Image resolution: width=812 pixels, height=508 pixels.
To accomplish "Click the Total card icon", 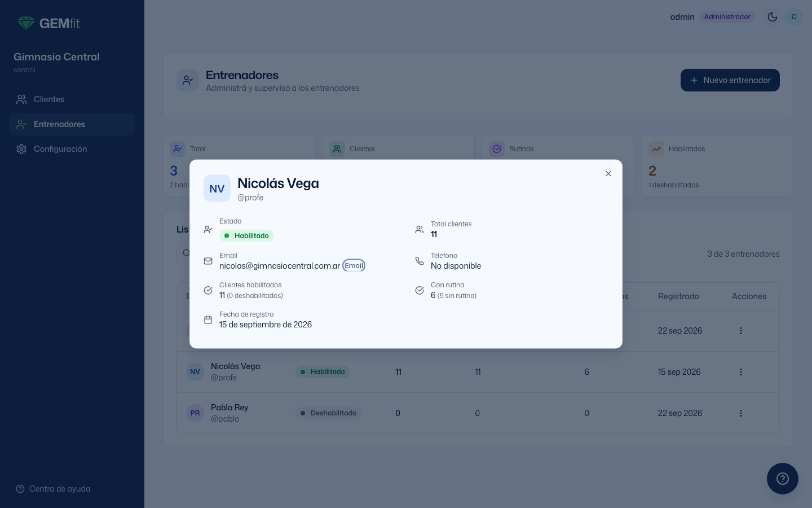I will [178, 149].
